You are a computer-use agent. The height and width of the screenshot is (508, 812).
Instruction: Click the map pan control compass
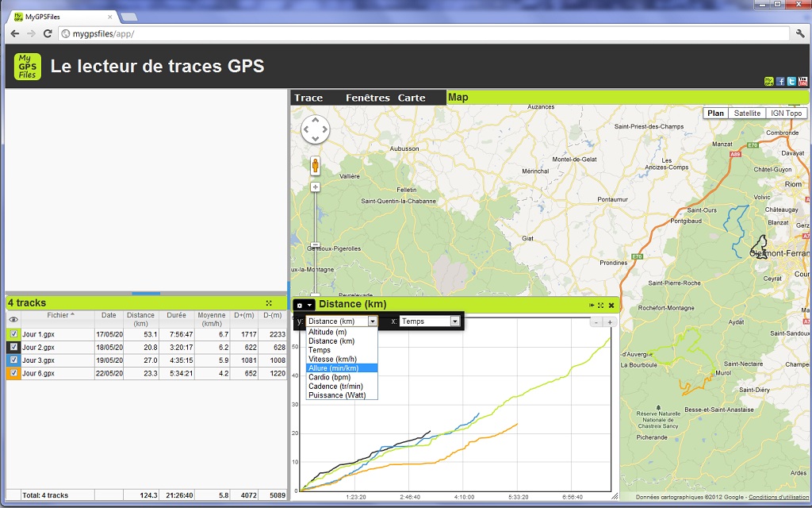pos(315,129)
